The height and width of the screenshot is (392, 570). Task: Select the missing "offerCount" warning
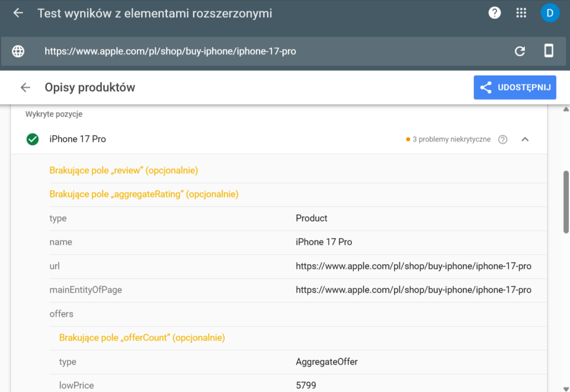[142, 338]
